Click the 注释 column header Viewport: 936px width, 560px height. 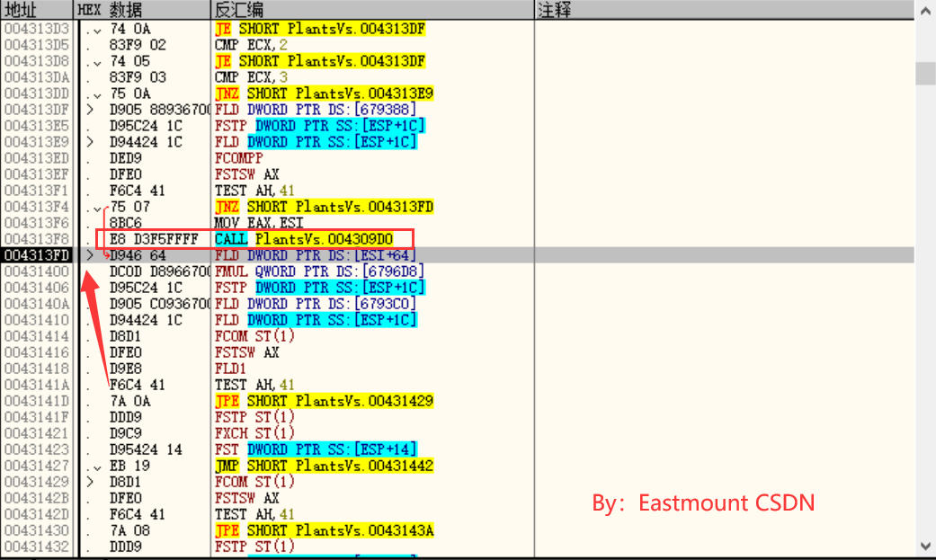click(x=724, y=10)
